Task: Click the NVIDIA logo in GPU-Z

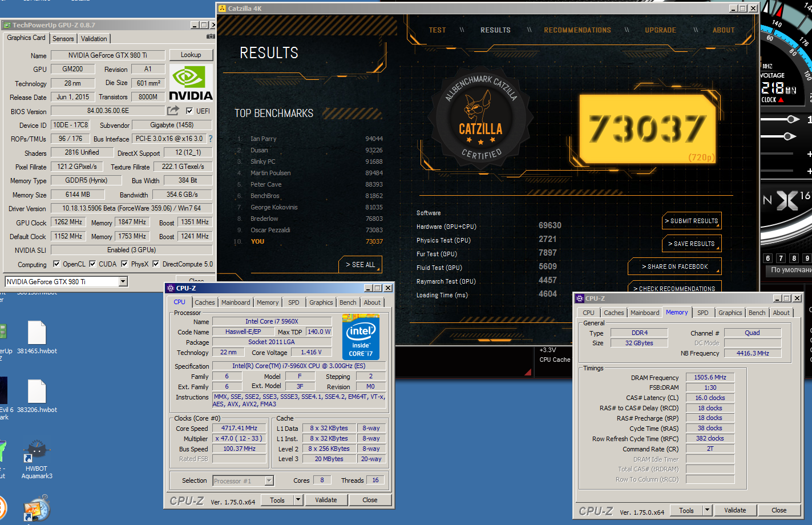Action: coord(191,83)
